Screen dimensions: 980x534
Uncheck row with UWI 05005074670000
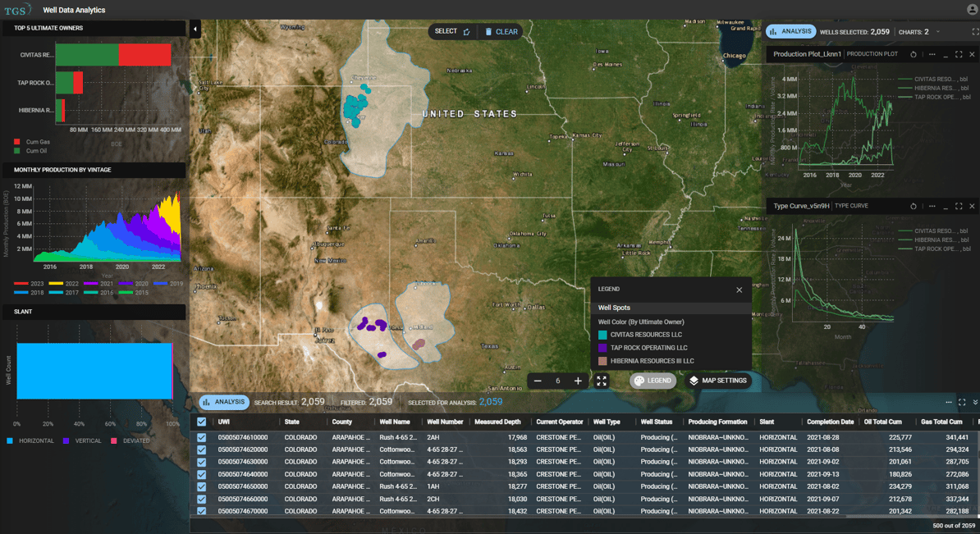coord(201,511)
